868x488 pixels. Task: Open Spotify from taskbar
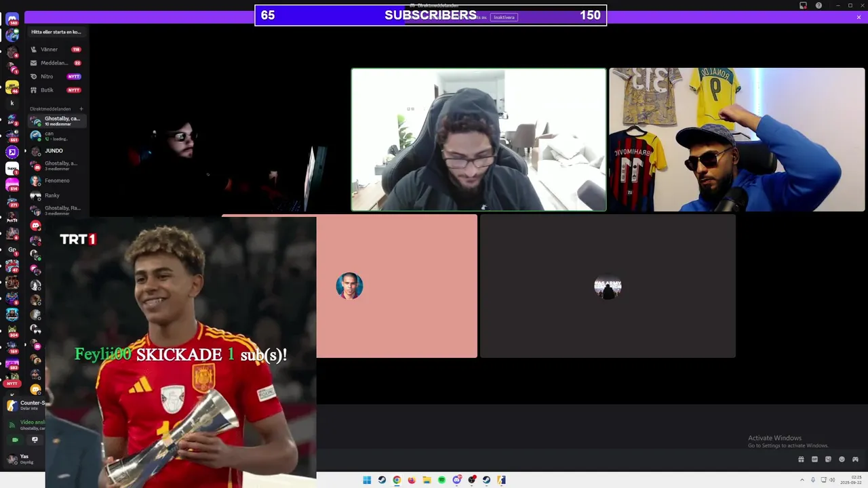point(441,480)
